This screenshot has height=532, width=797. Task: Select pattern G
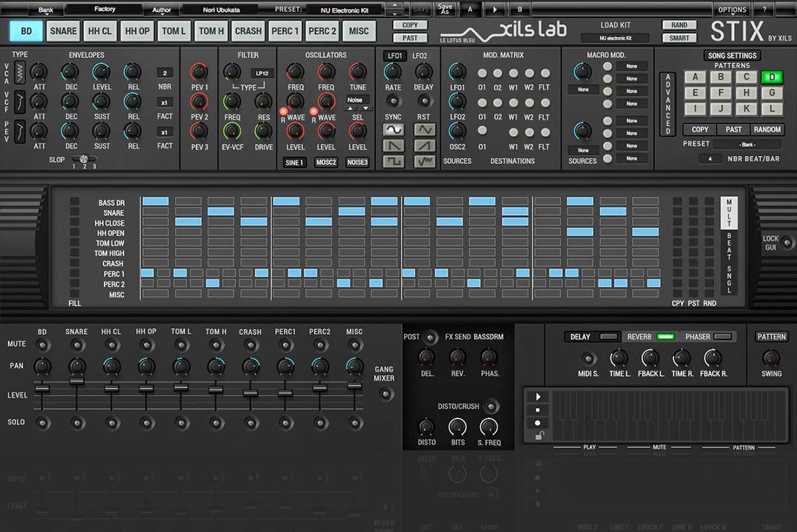(772, 92)
